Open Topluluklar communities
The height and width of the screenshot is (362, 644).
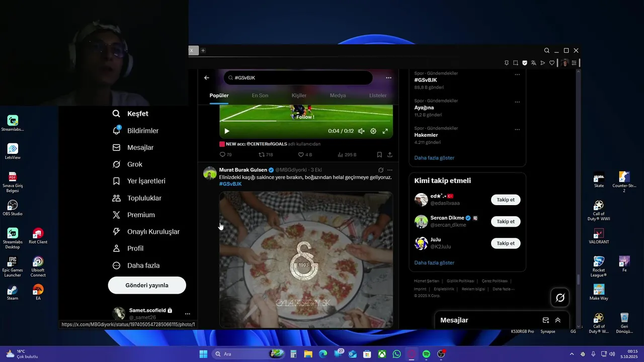click(137, 198)
